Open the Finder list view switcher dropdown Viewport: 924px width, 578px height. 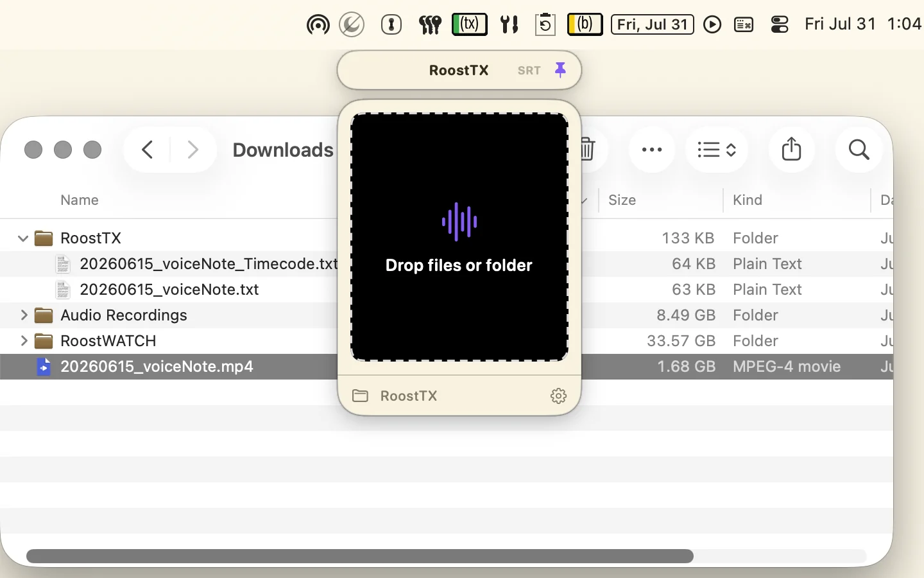pyautogui.click(x=717, y=150)
